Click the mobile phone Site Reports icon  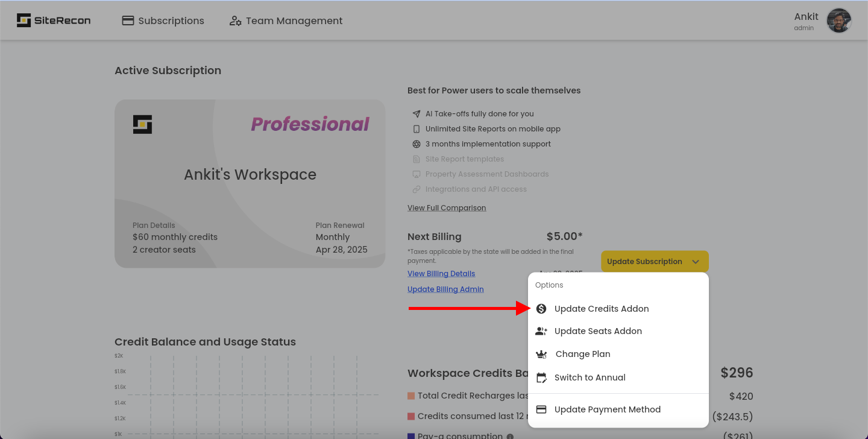click(x=416, y=129)
